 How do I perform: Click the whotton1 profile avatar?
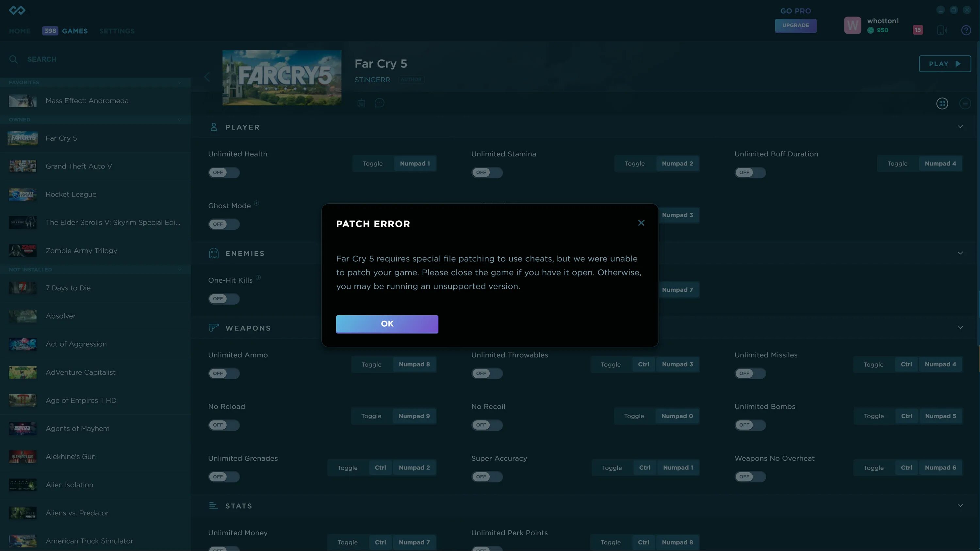[x=853, y=25]
